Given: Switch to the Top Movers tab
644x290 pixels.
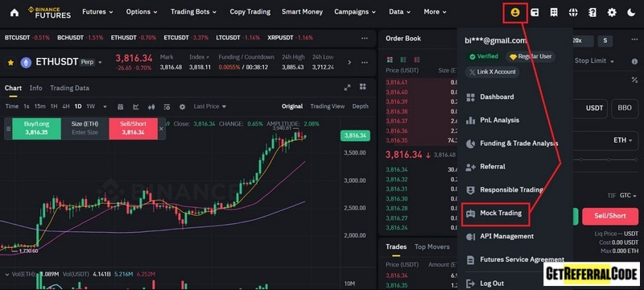Looking at the screenshot, I should coord(432,246).
